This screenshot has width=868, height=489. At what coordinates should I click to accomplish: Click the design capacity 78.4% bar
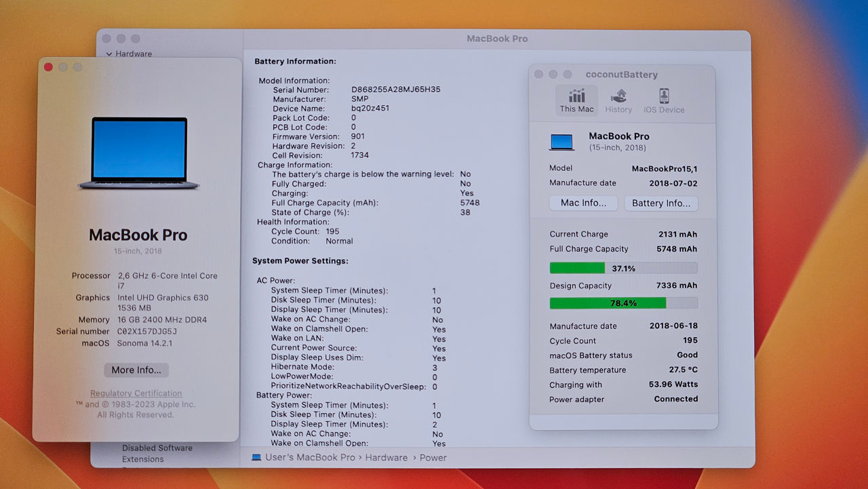[623, 302]
